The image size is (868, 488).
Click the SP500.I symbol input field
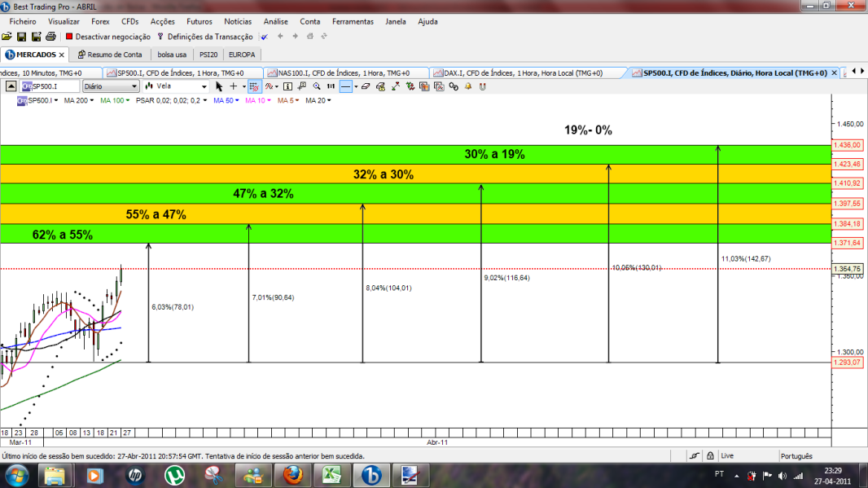pos(50,86)
